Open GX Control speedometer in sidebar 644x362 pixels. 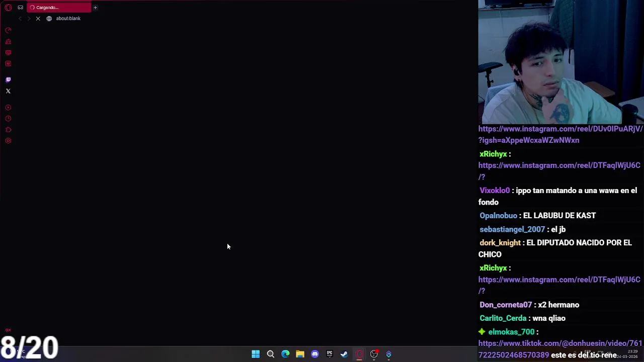pos(8,31)
